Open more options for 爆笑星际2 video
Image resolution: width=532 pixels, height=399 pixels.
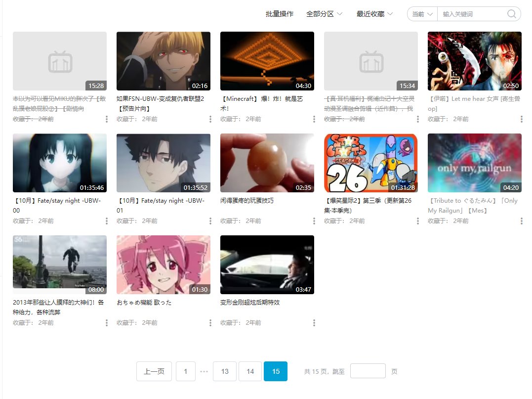tap(418, 221)
